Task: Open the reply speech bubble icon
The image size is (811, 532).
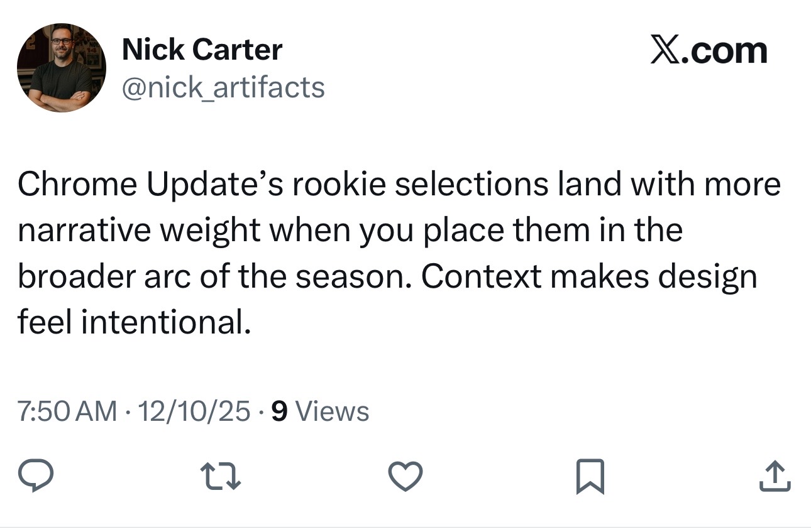Action: (x=35, y=477)
